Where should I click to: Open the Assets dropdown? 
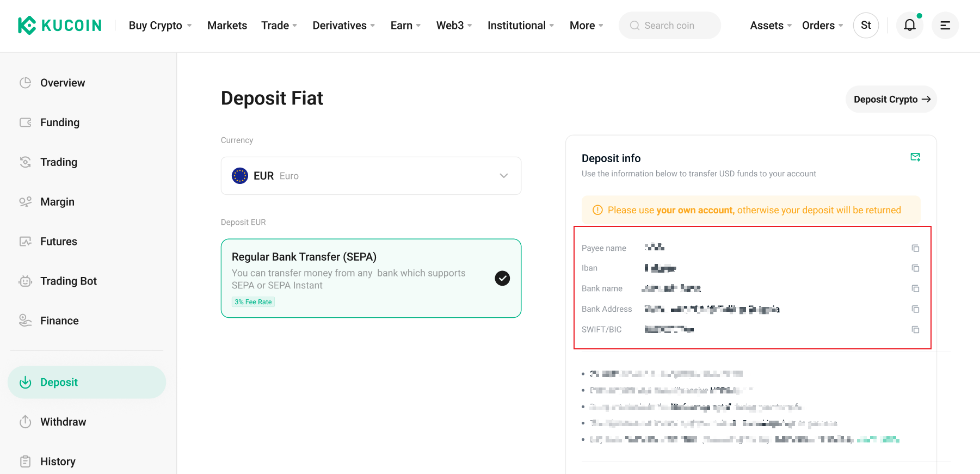coord(771,26)
